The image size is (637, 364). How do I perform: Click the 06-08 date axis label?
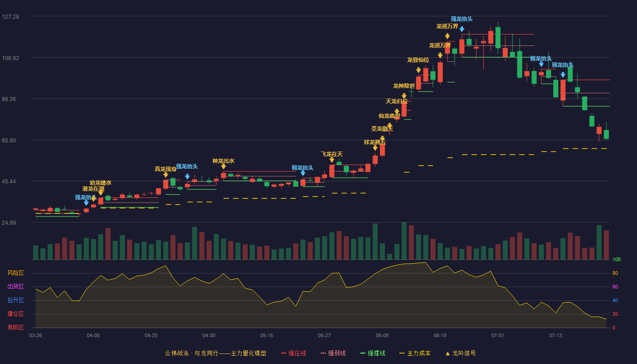click(382, 335)
